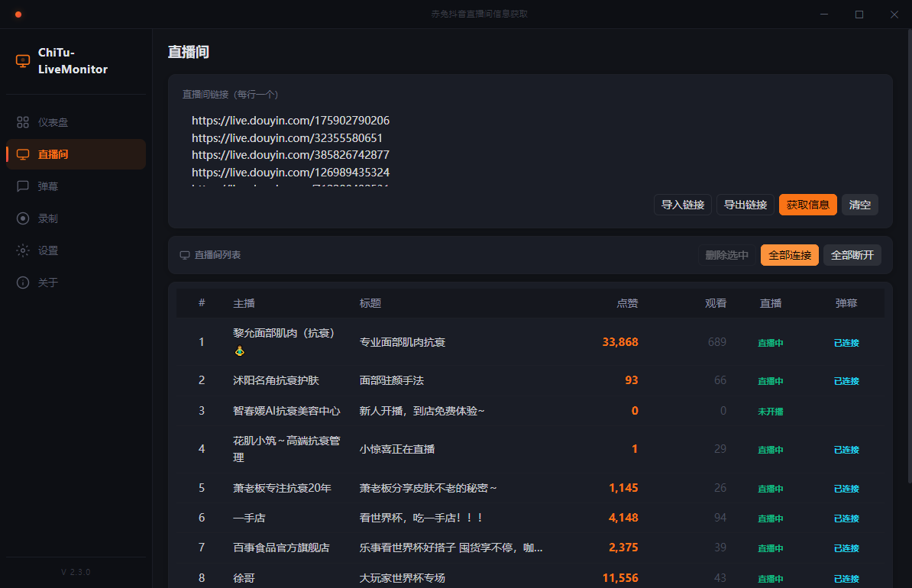Click the 全部连接 button

[x=789, y=255]
